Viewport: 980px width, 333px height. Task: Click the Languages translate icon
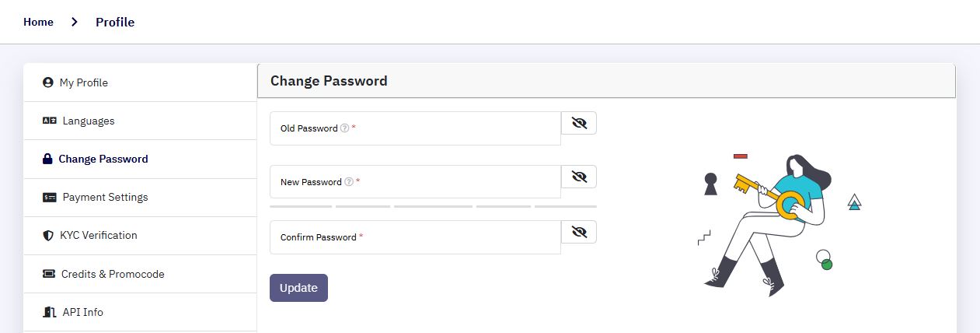click(50, 121)
